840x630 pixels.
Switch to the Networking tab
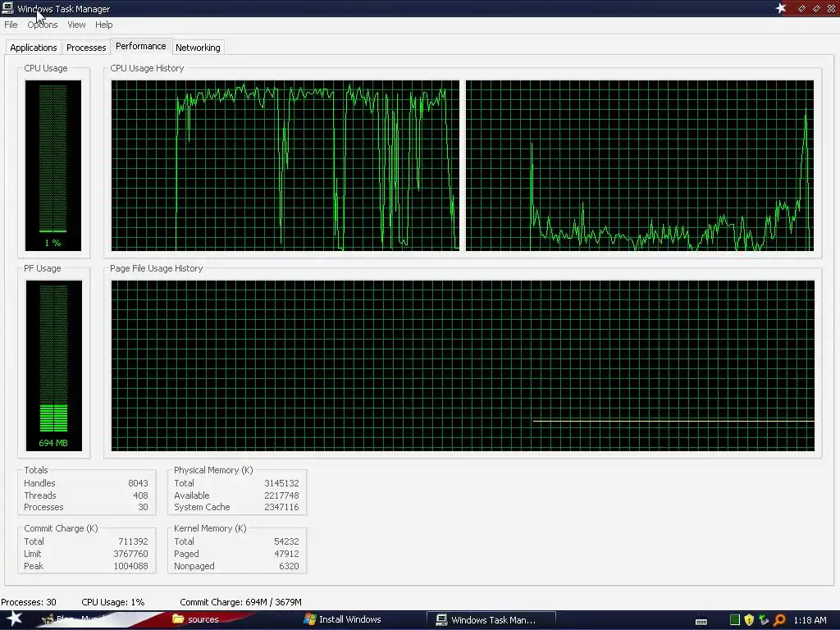tap(198, 47)
